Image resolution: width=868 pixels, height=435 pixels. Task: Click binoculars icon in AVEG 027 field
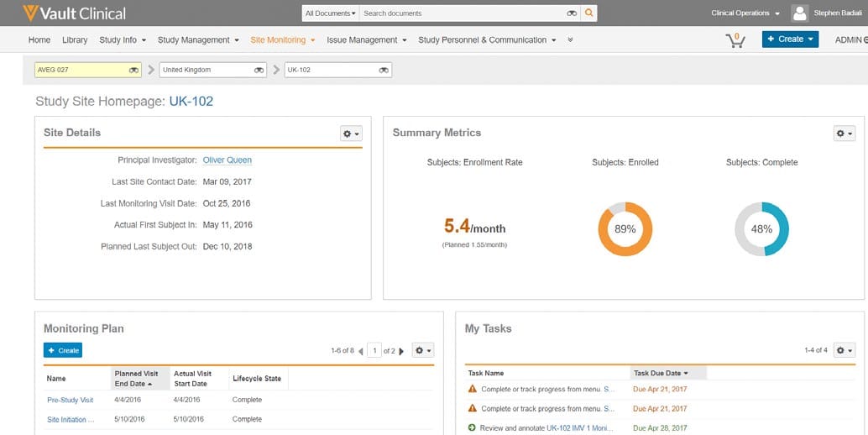(x=134, y=71)
